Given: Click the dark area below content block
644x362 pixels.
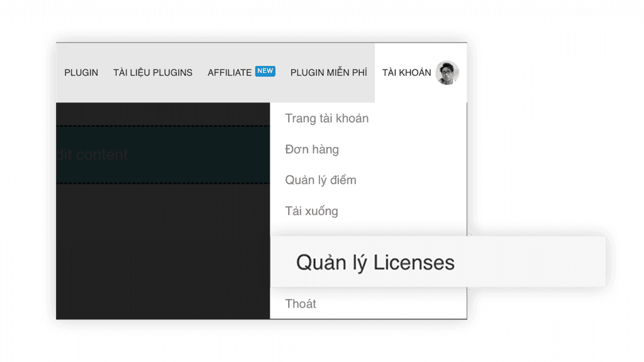Looking at the screenshot, I should 162,251.
